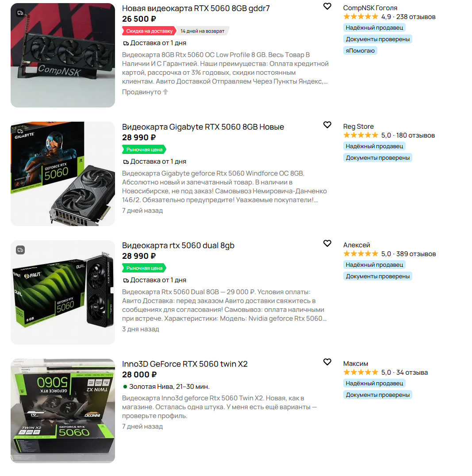Open listing Inno3D GeForce RTX 5060 twin X2

coord(185,364)
